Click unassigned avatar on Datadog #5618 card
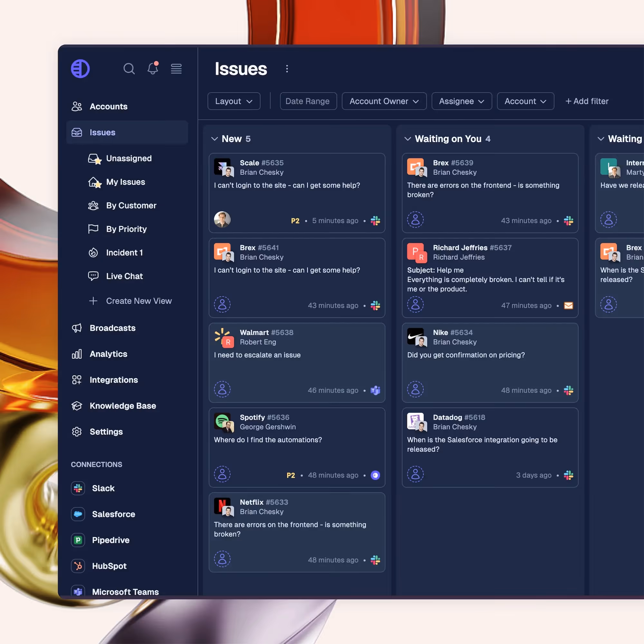The image size is (644, 644). click(415, 474)
